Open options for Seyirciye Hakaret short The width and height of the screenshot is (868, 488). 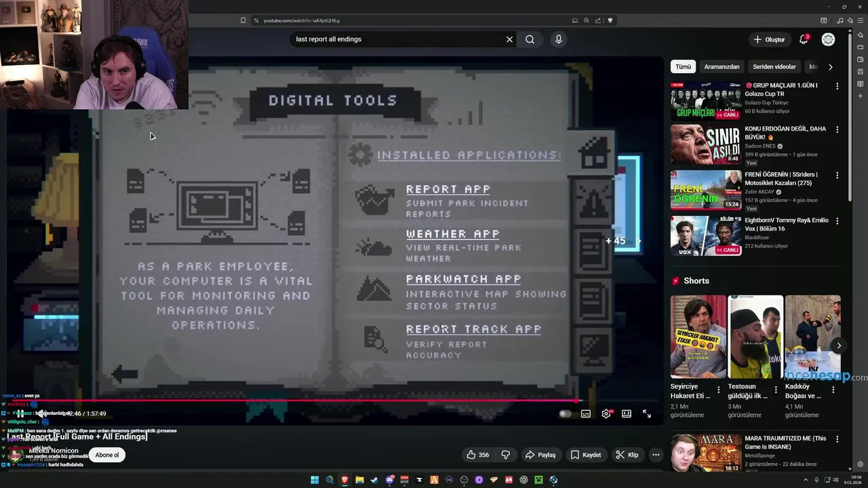coord(719,390)
